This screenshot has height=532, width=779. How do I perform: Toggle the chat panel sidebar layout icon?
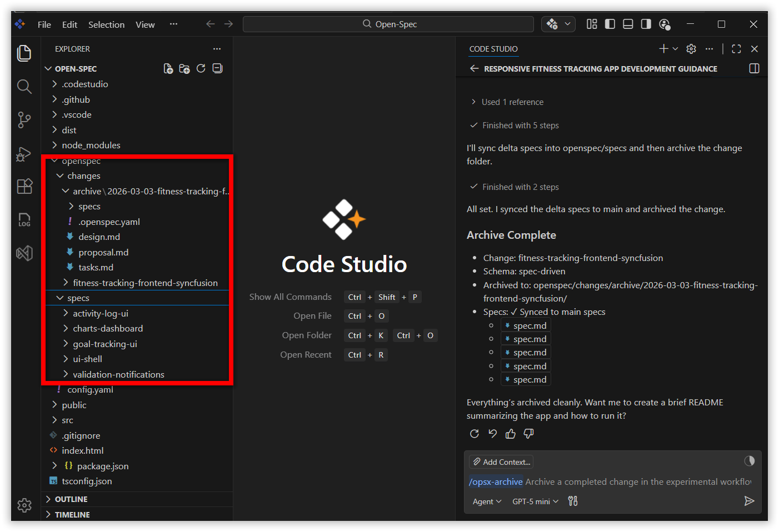pos(754,68)
